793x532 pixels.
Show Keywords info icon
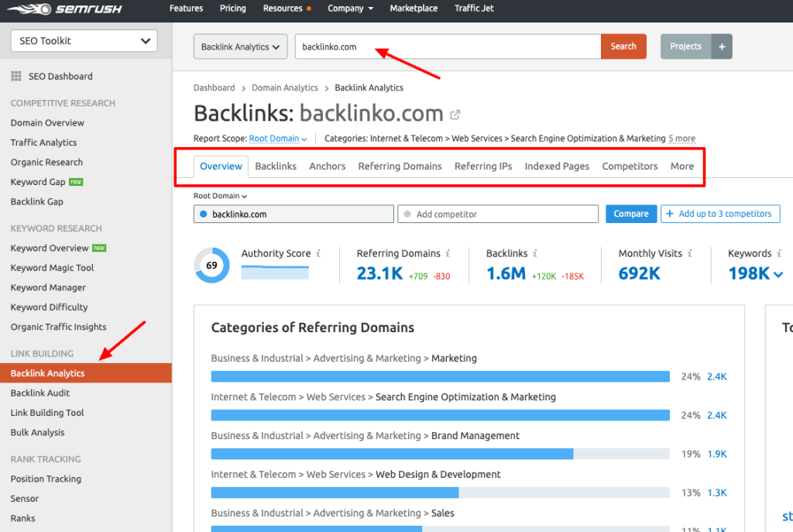pos(779,253)
